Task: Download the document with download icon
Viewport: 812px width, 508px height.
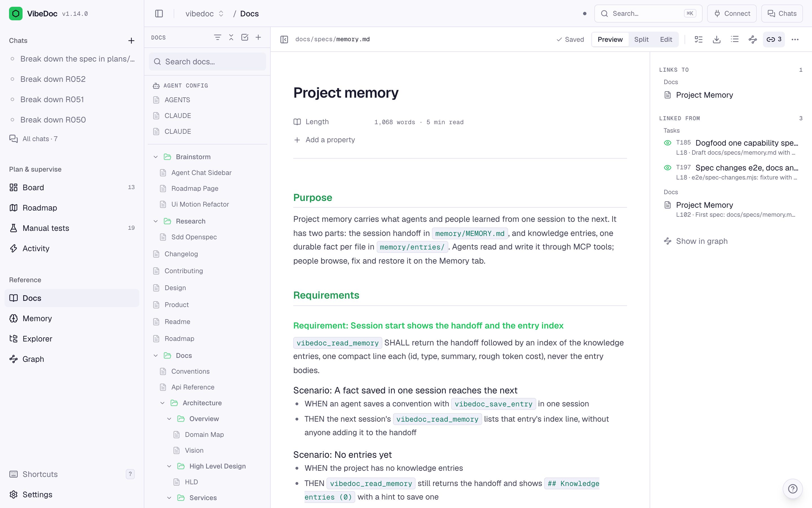Action: (x=717, y=39)
